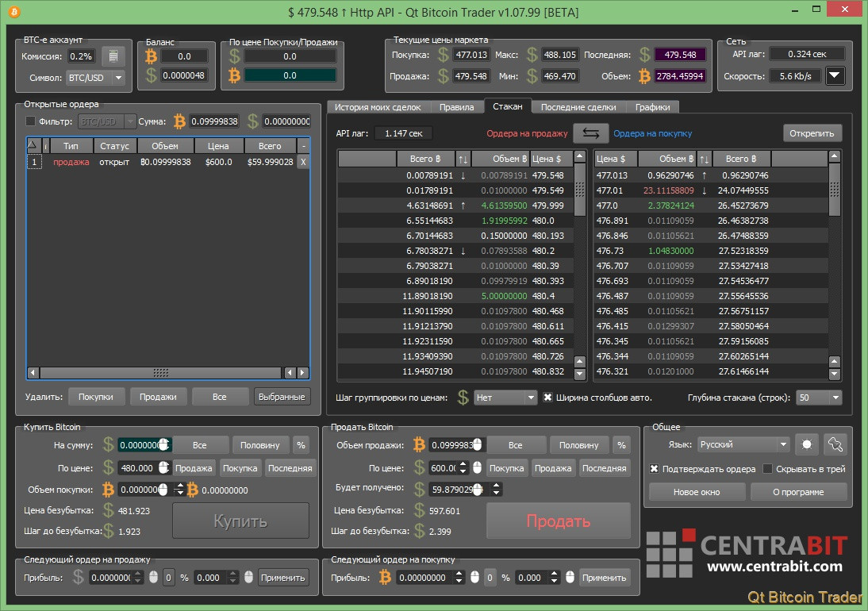The width and height of the screenshot is (868, 611).
Task: Open the fee calculator next to Комиссия
Action: [x=113, y=56]
